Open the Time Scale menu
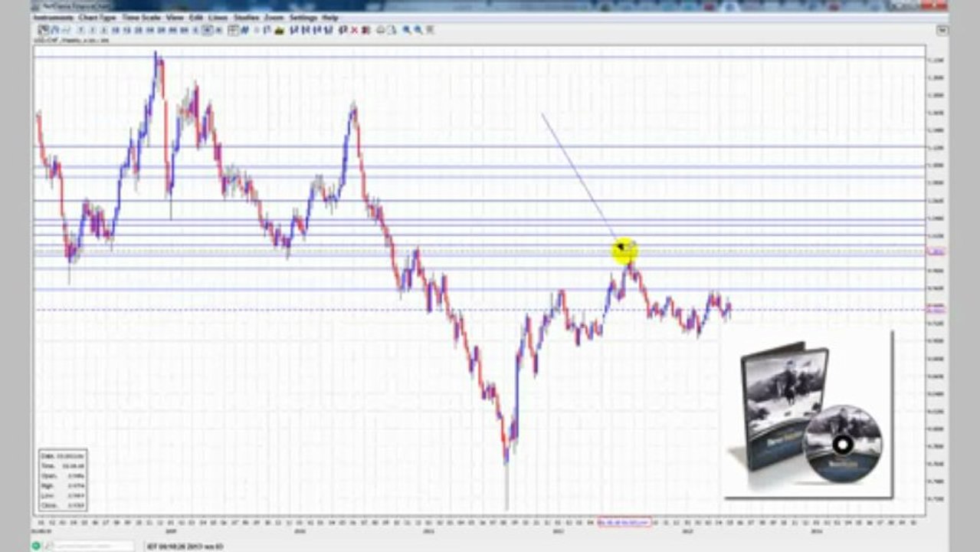Screen dimensions: 980x552 141,17
